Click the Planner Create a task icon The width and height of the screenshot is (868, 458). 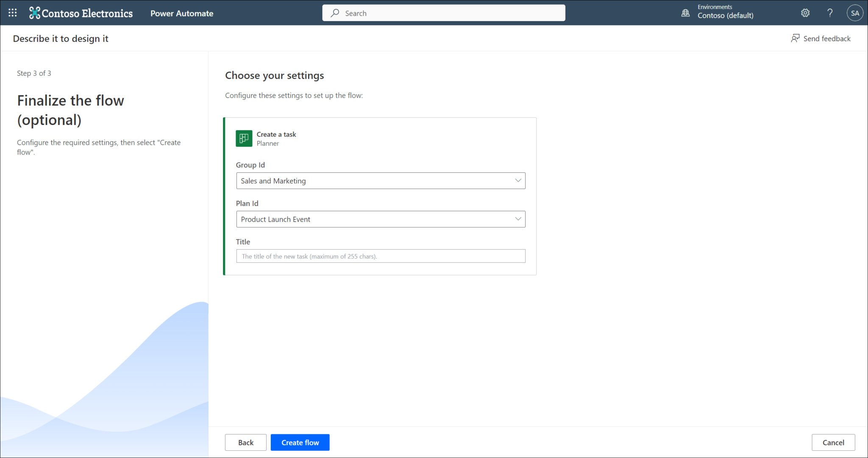click(x=244, y=139)
